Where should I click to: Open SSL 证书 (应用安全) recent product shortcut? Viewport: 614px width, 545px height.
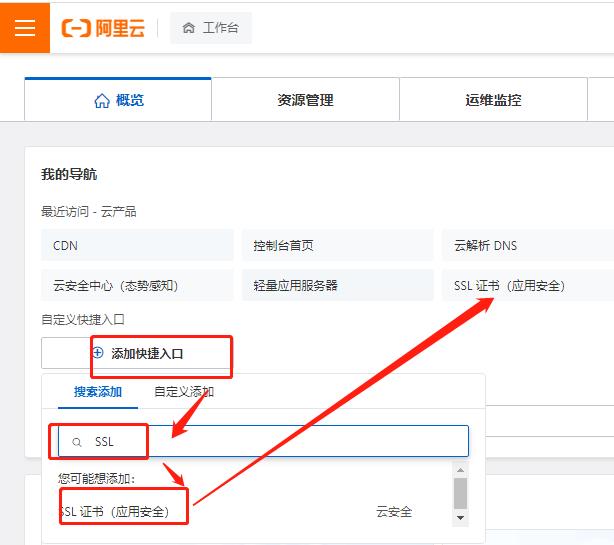click(528, 285)
